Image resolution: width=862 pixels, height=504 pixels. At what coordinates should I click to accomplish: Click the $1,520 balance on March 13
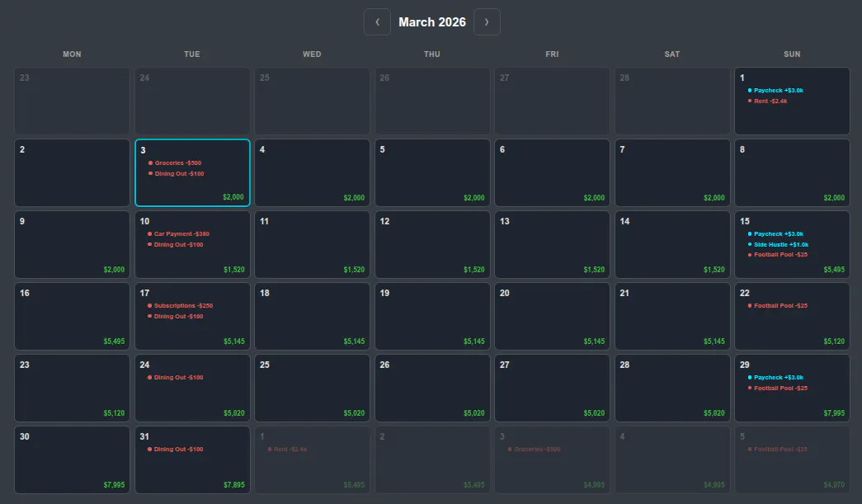[594, 269]
